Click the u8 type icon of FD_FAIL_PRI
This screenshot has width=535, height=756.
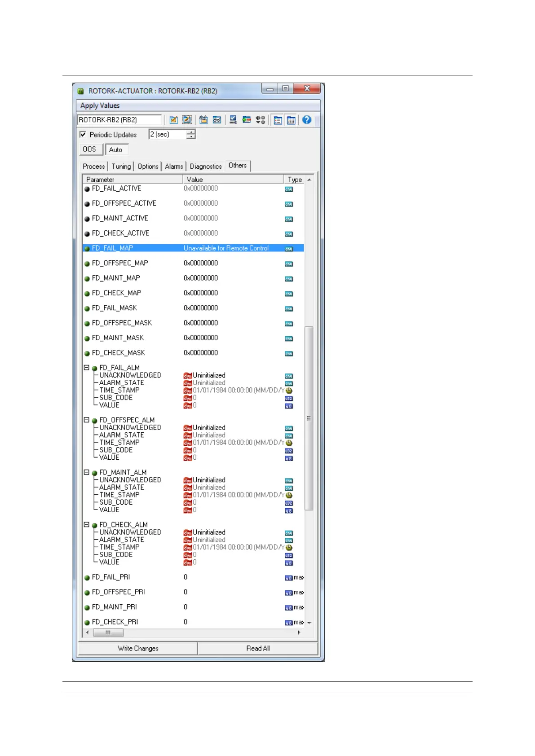[289, 578]
